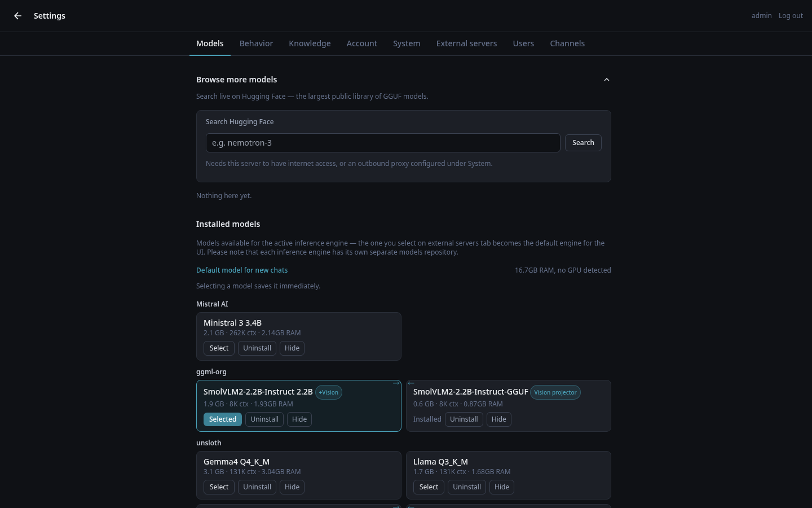Select the Gemma4 Q4_K_M model
The width and height of the screenshot is (812, 508).
pyautogui.click(x=219, y=487)
